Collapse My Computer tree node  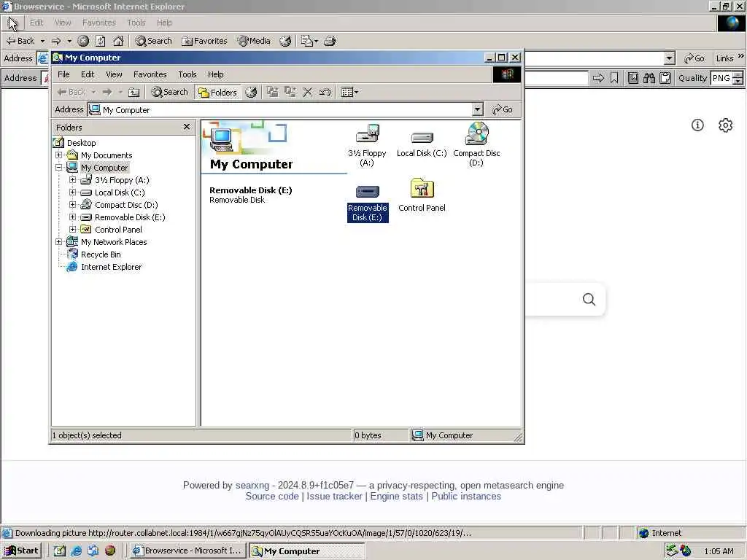click(x=58, y=168)
